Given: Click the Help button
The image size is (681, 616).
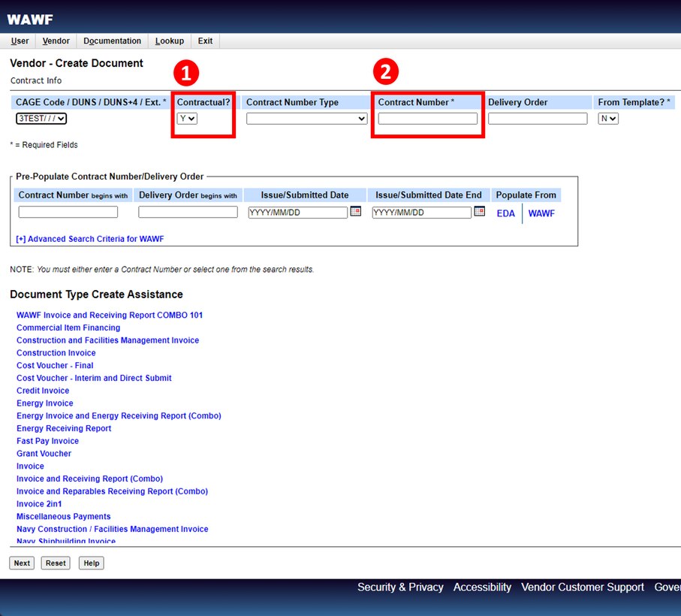Looking at the screenshot, I should coord(91,563).
